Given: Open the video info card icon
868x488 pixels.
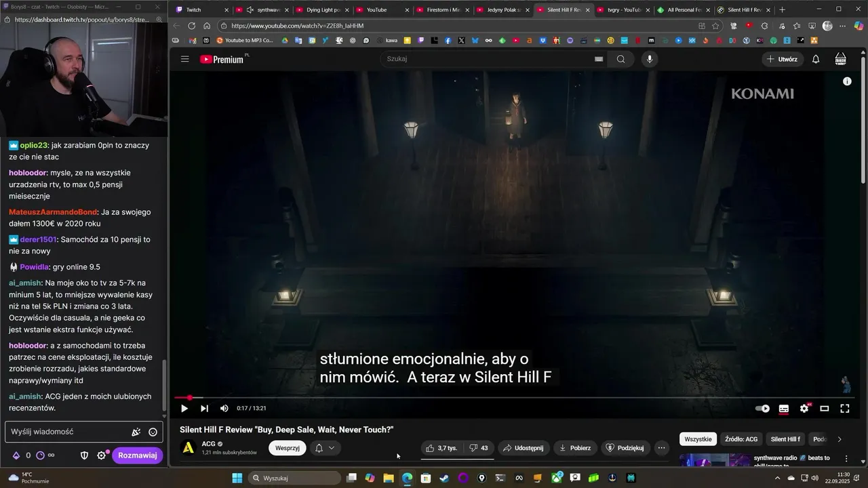Looking at the screenshot, I should (847, 81).
